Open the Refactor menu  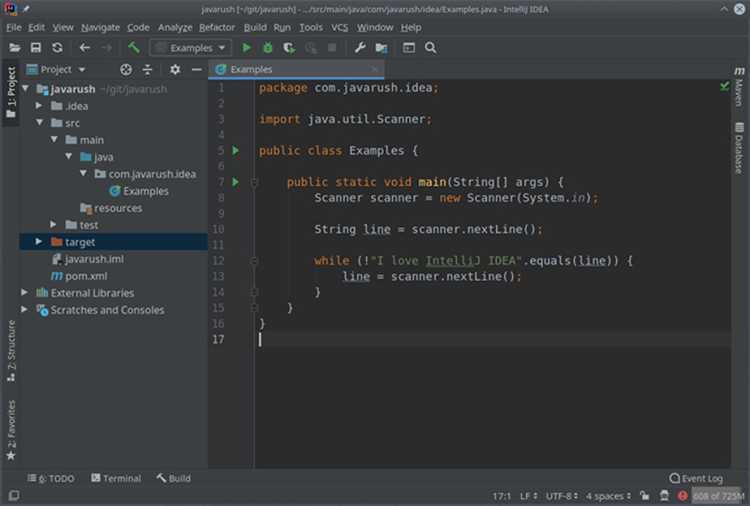pos(217,28)
